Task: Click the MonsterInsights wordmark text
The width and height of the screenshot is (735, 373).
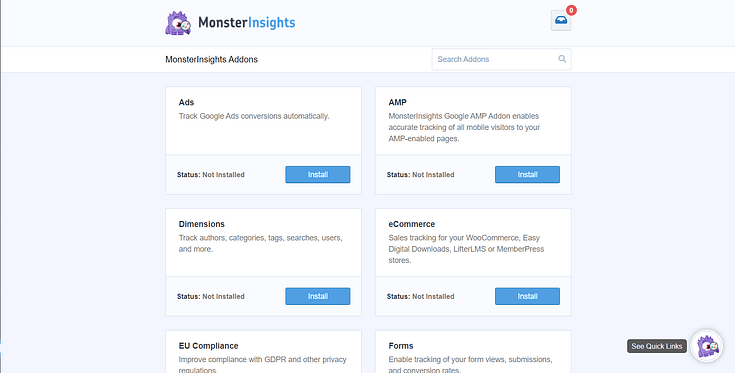Action: (x=247, y=22)
